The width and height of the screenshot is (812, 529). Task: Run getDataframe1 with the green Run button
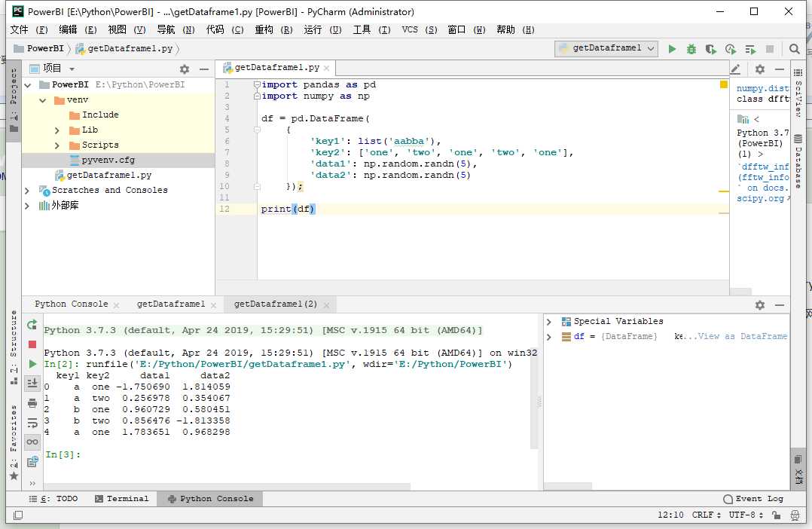click(x=673, y=49)
